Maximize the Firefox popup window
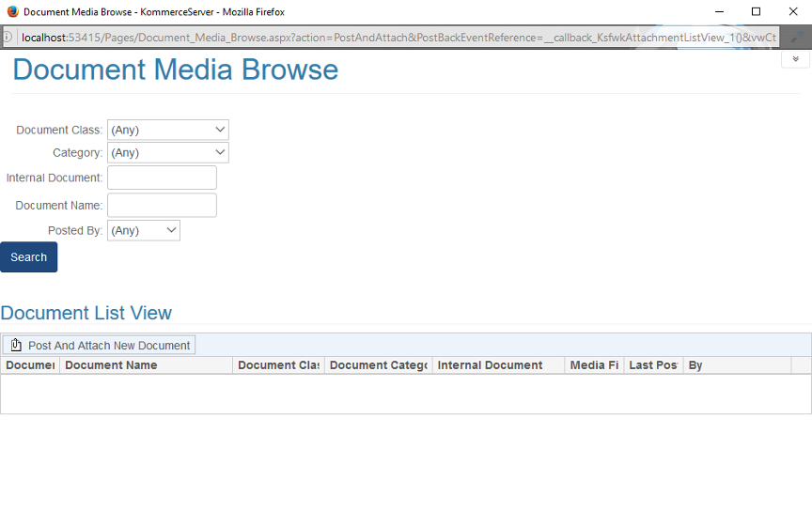The width and height of the screenshot is (812, 511). coord(756,12)
